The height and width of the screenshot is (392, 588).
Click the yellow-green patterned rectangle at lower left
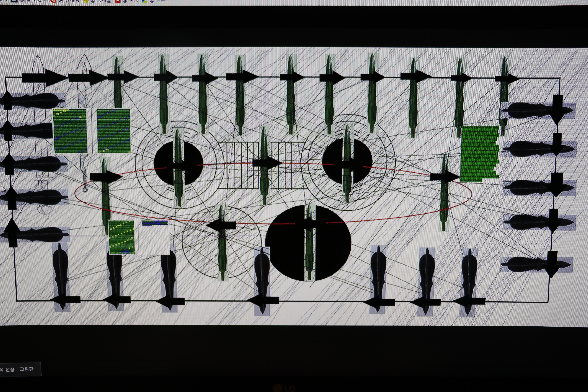pos(121,237)
